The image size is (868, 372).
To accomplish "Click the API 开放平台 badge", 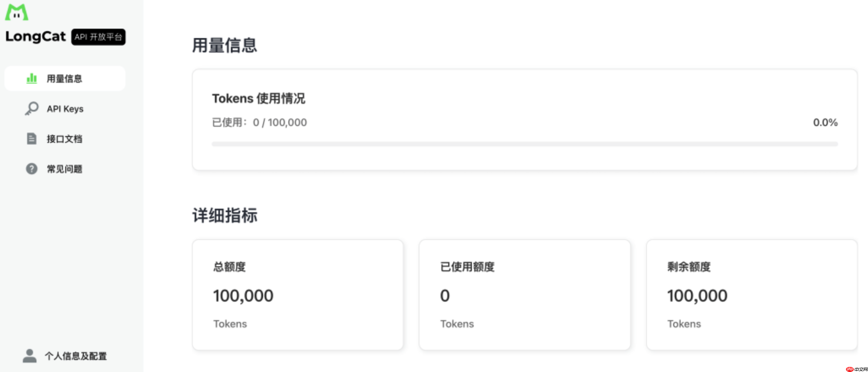I will pos(98,37).
